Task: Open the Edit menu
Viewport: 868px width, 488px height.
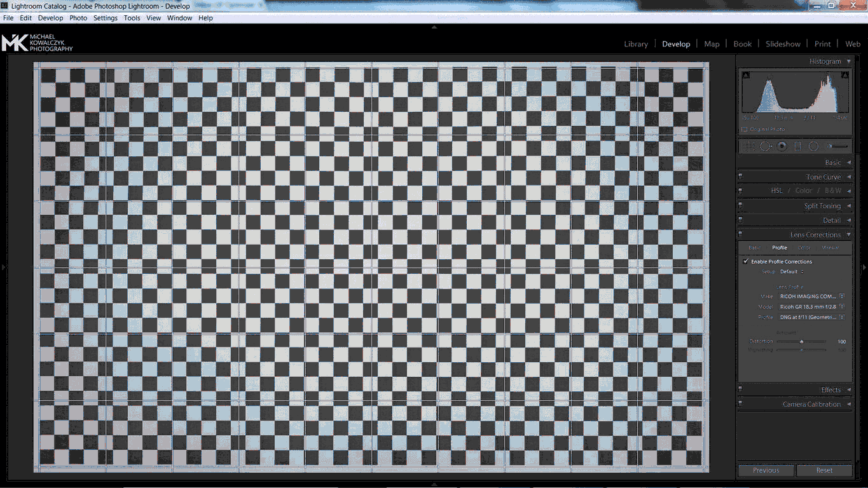Action: pyautogui.click(x=25, y=18)
